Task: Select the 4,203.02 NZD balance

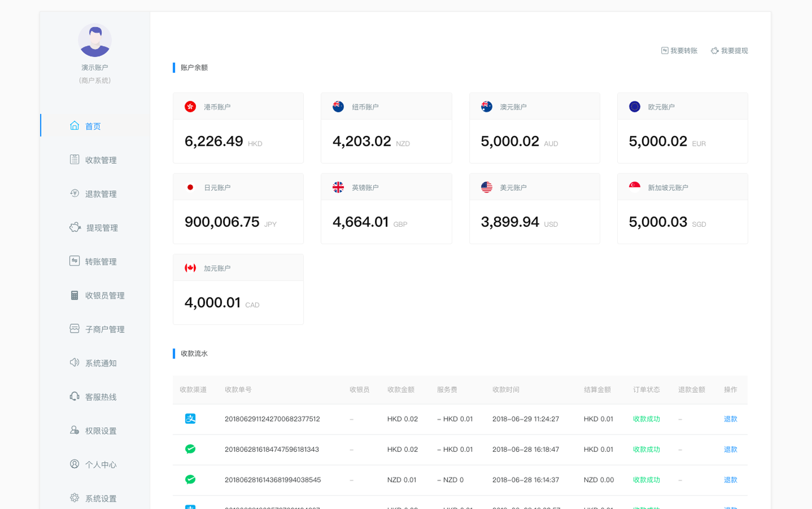Action: 371,141
